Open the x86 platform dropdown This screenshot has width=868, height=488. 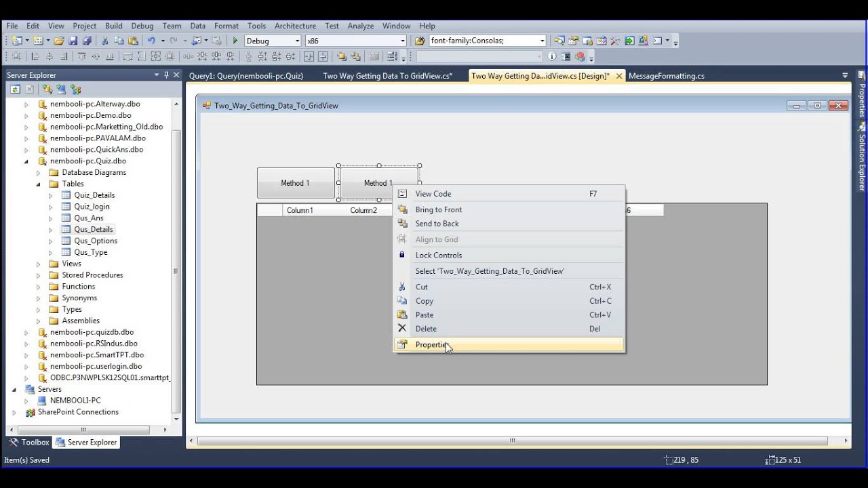[x=403, y=41]
